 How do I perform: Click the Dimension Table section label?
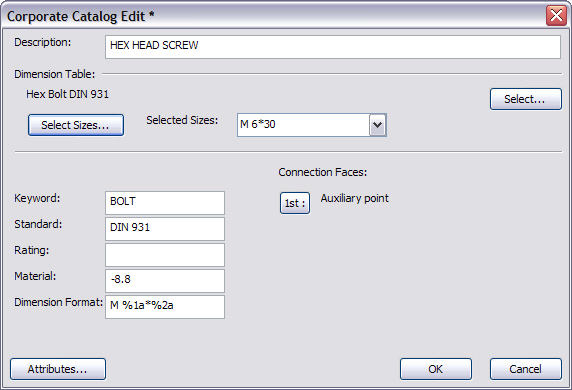(55, 74)
